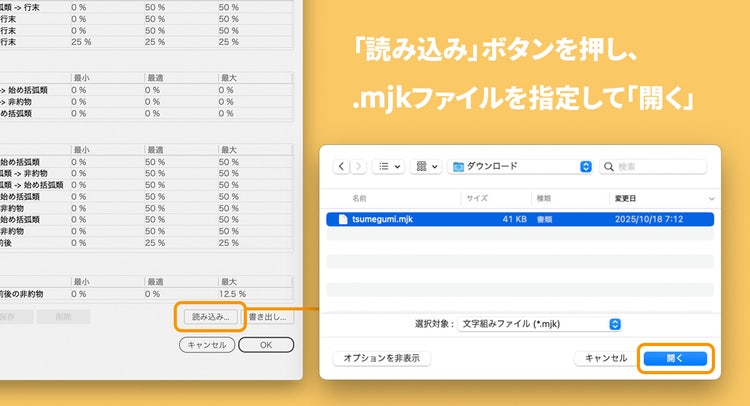Click the greyed-out 削除 button
This screenshot has height=406, width=750.
tap(64, 317)
